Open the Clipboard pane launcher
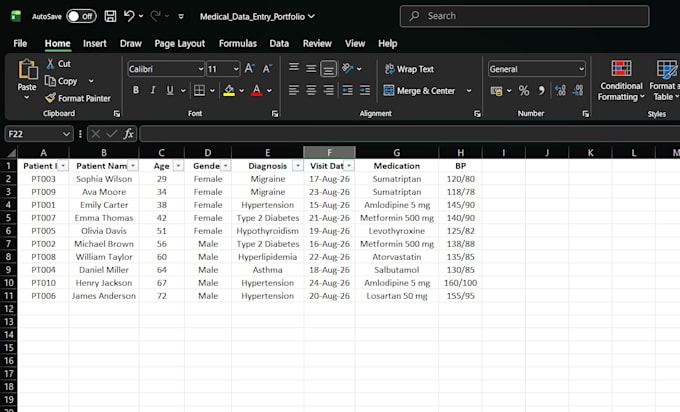Viewport: 680px width, 412px height. (117, 114)
